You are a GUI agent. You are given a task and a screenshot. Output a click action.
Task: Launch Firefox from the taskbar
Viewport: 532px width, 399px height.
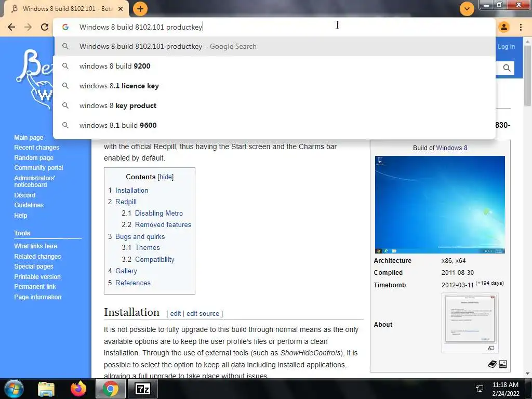[78, 389]
